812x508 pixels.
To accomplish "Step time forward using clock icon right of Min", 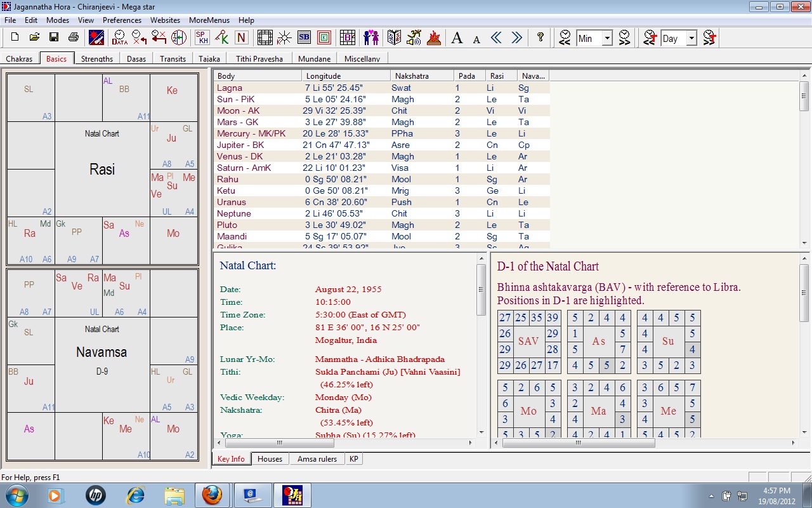I will point(625,37).
